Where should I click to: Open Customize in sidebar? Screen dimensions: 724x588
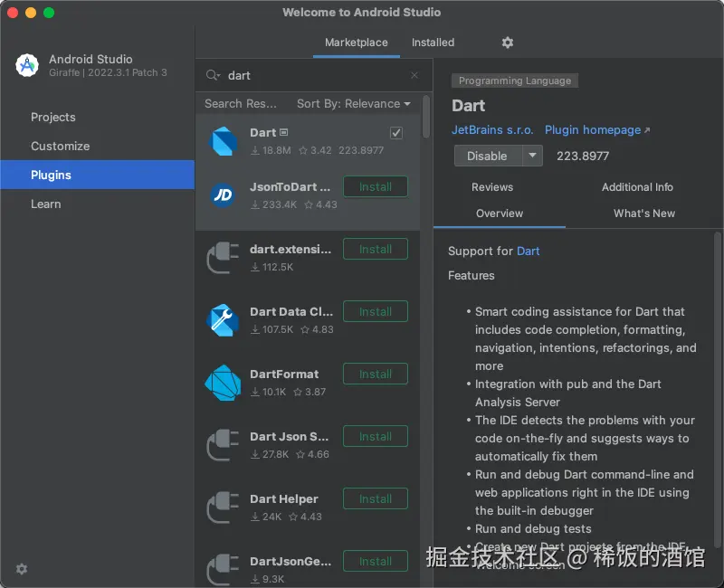point(98,146)
